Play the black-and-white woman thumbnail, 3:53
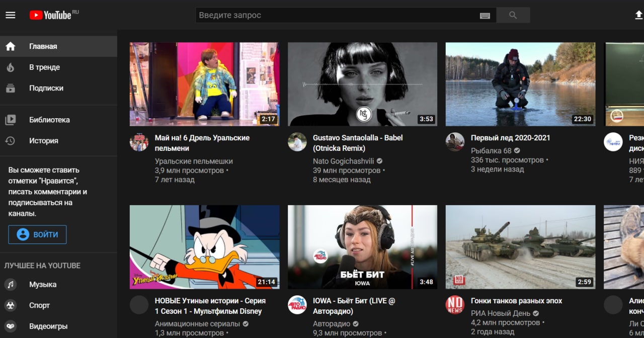The width and height of the screenshot is (644, 338). [363, 84]
